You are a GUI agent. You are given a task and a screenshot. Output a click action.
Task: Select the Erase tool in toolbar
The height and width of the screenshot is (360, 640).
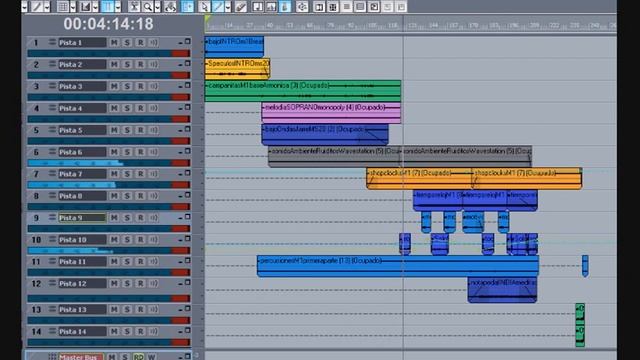241,7
